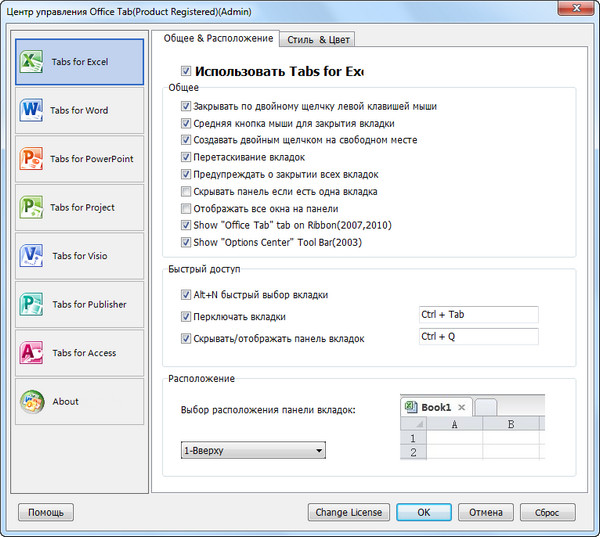Switch to the Стиль & Цвет tab
Screen dimensions: 600x537
315,40
